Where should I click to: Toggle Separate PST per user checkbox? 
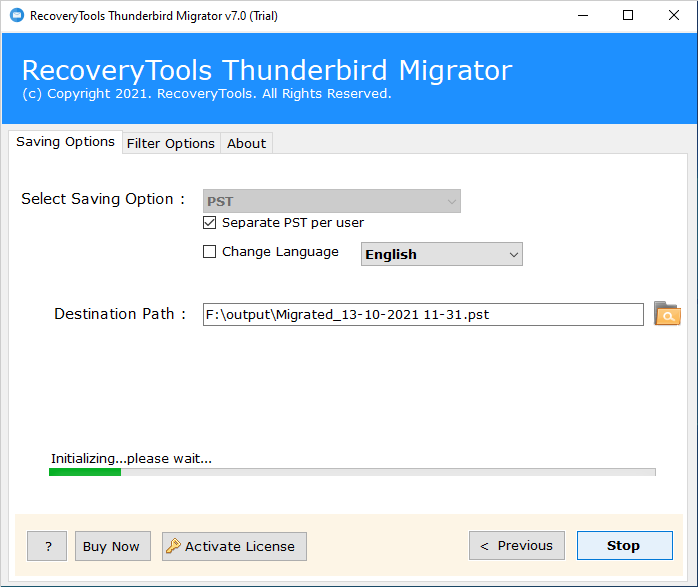209,223
